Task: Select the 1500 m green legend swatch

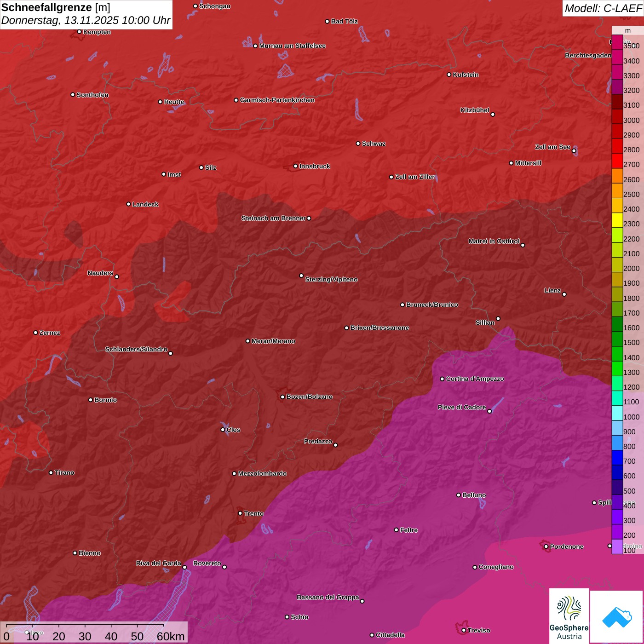Action: (617, 339)
